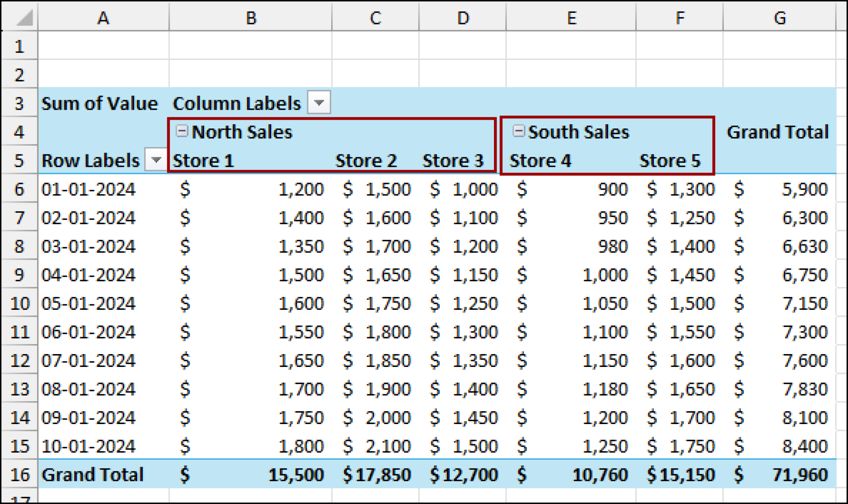Select column header B
Viewport: 848px width, 504px height.
pyautogui.click(x=251, y=17)
